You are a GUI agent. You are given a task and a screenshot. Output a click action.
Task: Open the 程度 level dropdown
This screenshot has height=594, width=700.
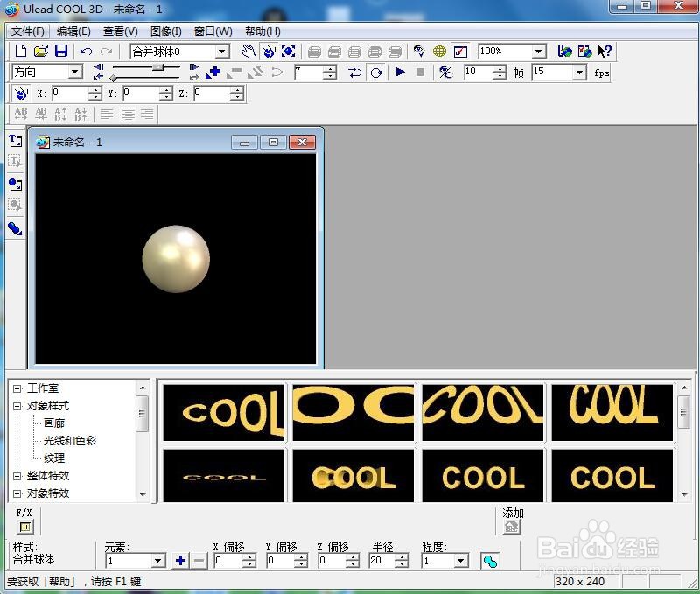(x=461, y=561)
